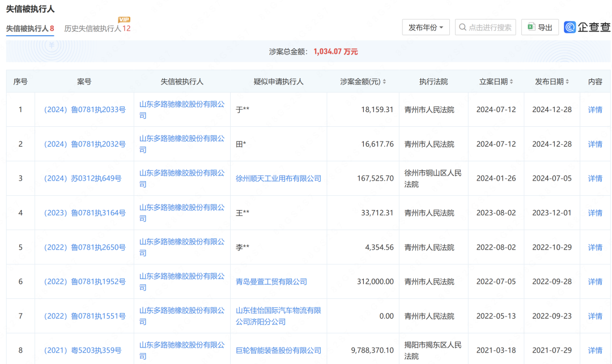Sort table by 发布日期 arrows
Viewport: 612px width, 364px height.
coord(567,82)
